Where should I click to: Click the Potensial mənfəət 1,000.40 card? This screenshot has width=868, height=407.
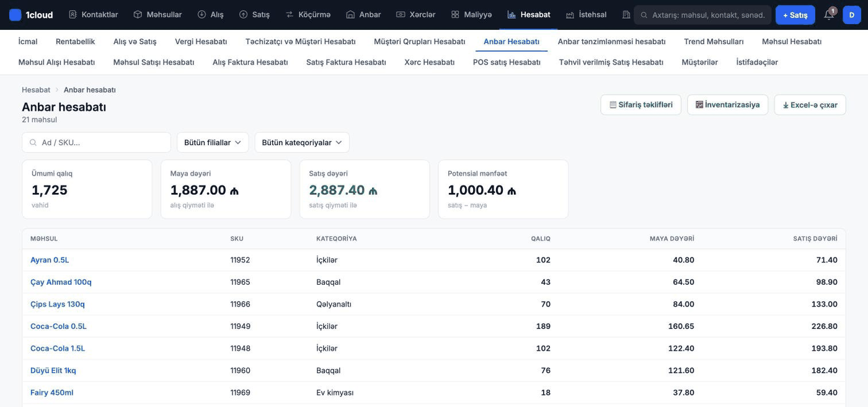coord(503,189)
